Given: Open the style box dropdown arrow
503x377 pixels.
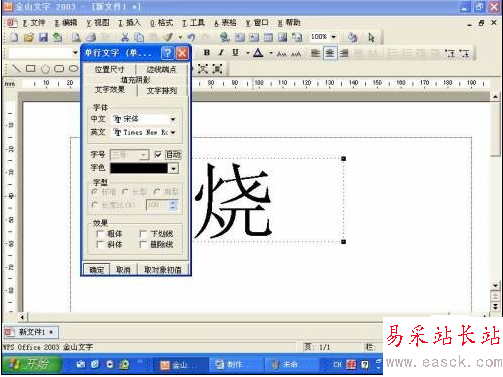Looking at the screenshot, I should (75, 53).
